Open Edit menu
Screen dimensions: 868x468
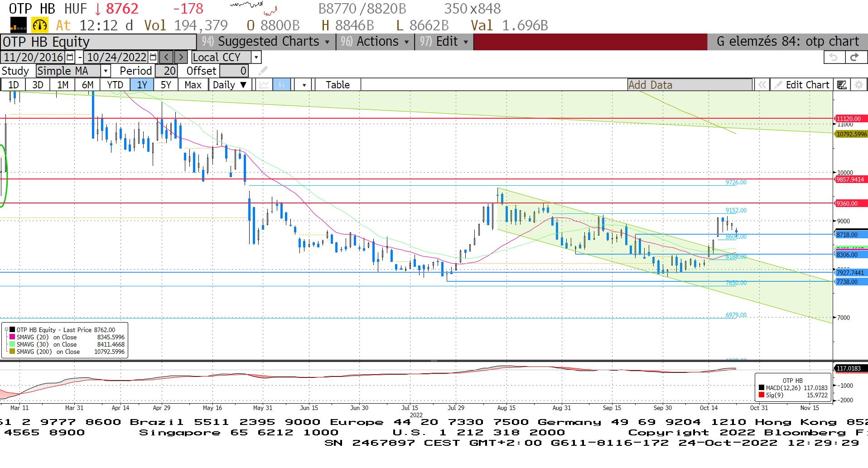[444, 42]
